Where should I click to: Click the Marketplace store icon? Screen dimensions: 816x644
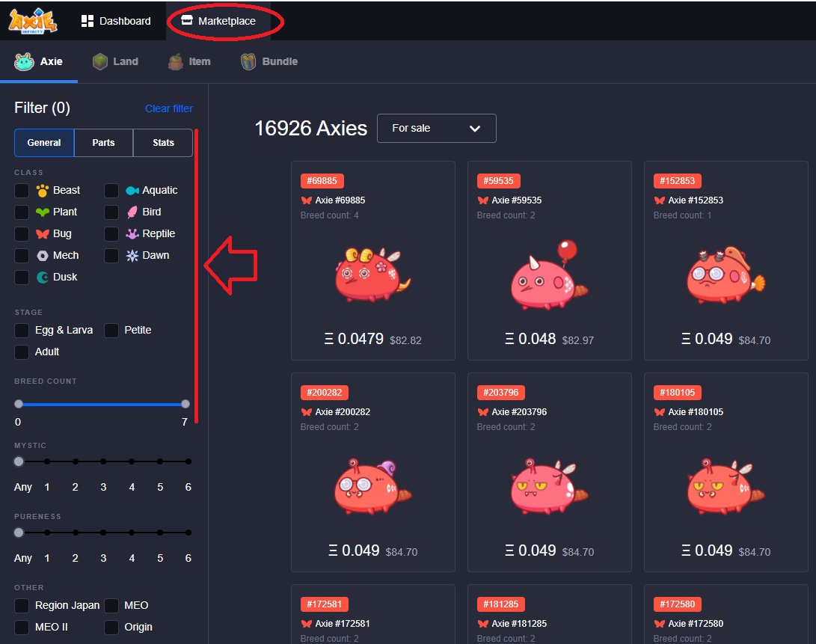point(187,21)
